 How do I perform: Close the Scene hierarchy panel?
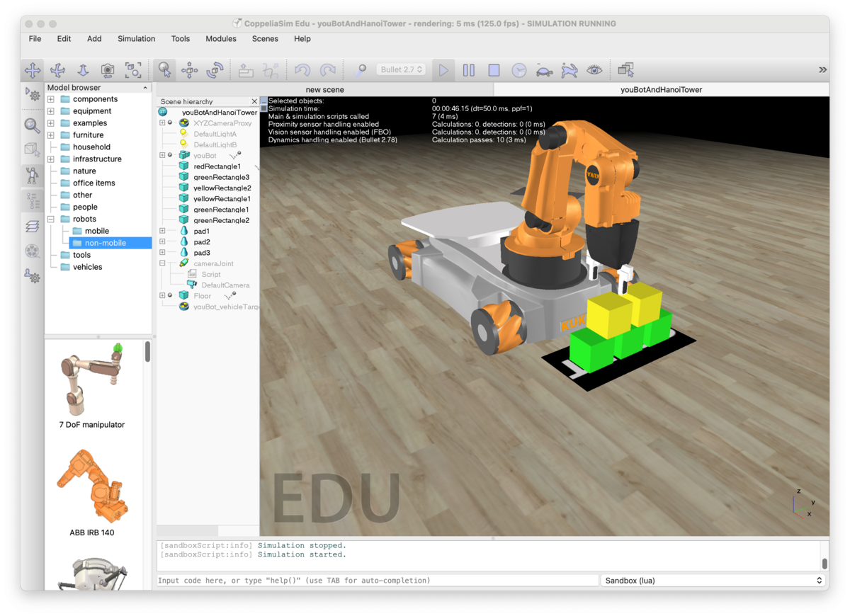pyautogui.click(x=254, y=101)
